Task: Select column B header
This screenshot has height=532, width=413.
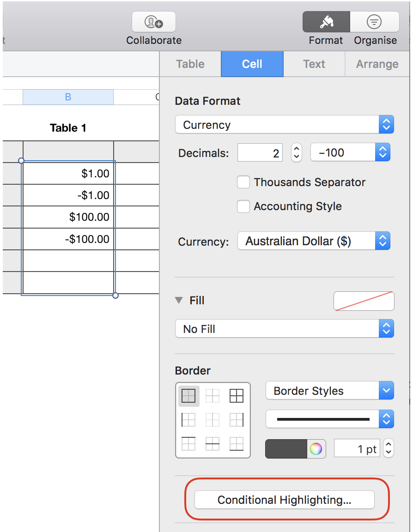Action: point(68,97)
